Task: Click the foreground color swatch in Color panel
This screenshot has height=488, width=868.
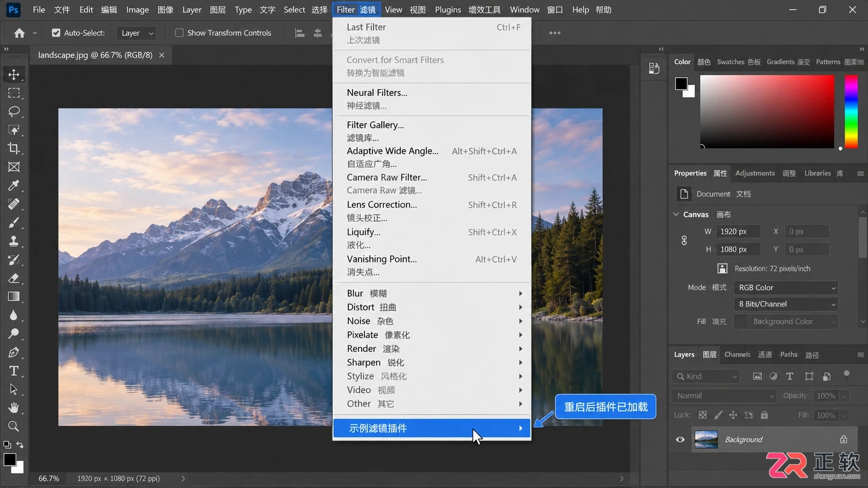Action: (x=681, y=84)
